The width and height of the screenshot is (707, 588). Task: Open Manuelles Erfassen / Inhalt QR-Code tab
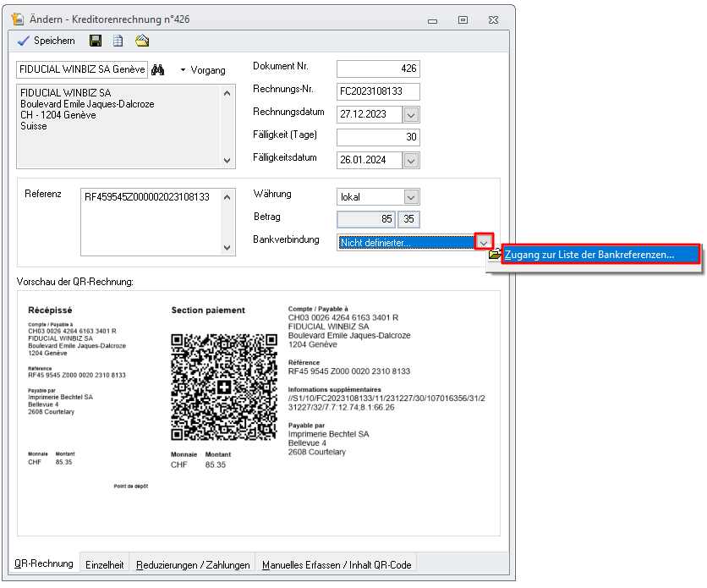[x=336, y=565]
